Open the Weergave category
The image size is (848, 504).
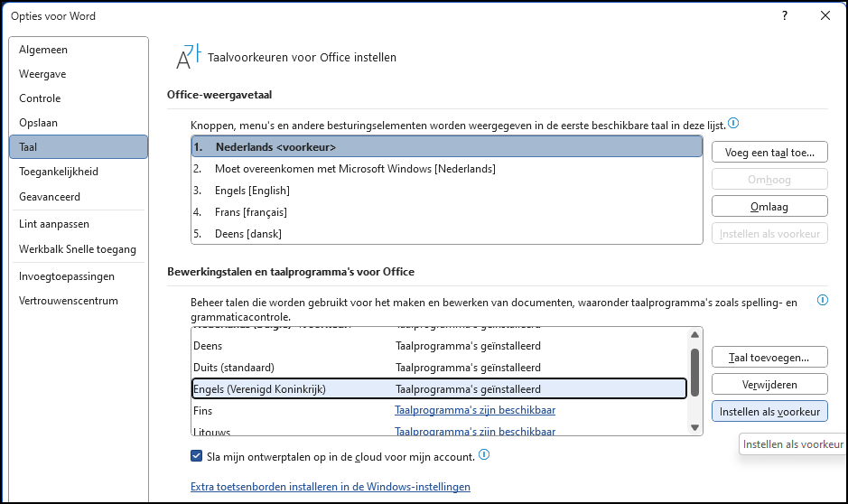tap(79, 74)
